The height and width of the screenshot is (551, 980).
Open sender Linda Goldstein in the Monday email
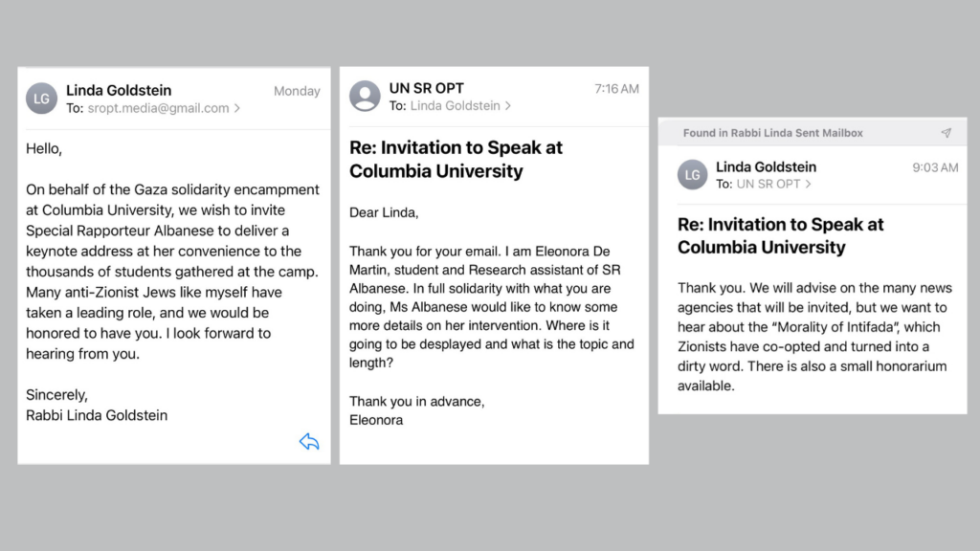[119, 91]
